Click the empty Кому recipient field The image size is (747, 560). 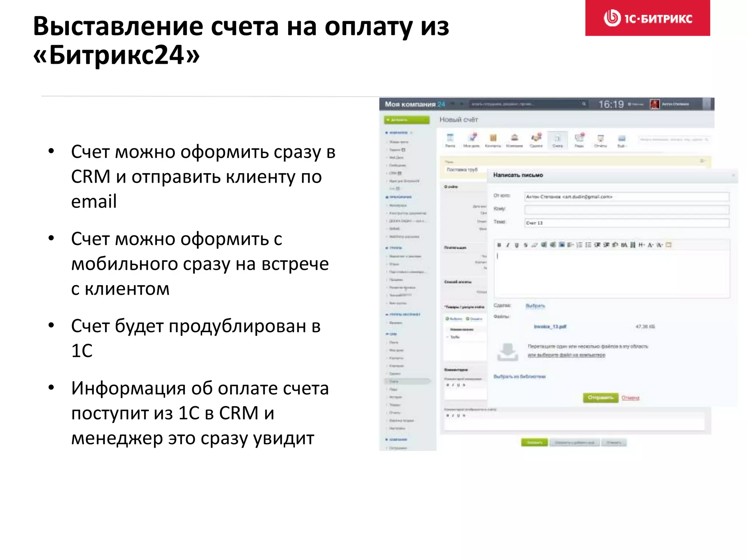[x=627, y=210]
